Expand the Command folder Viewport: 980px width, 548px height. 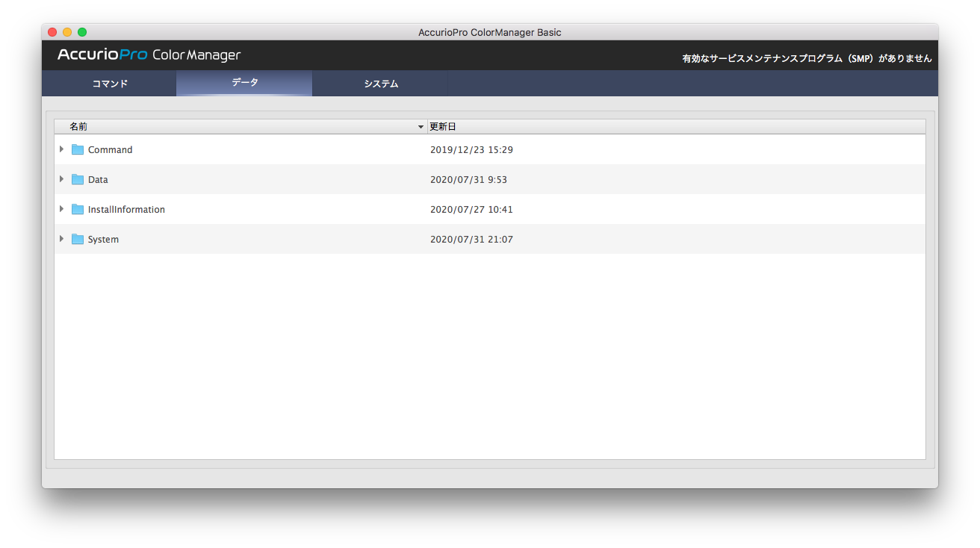click(61, 149)
